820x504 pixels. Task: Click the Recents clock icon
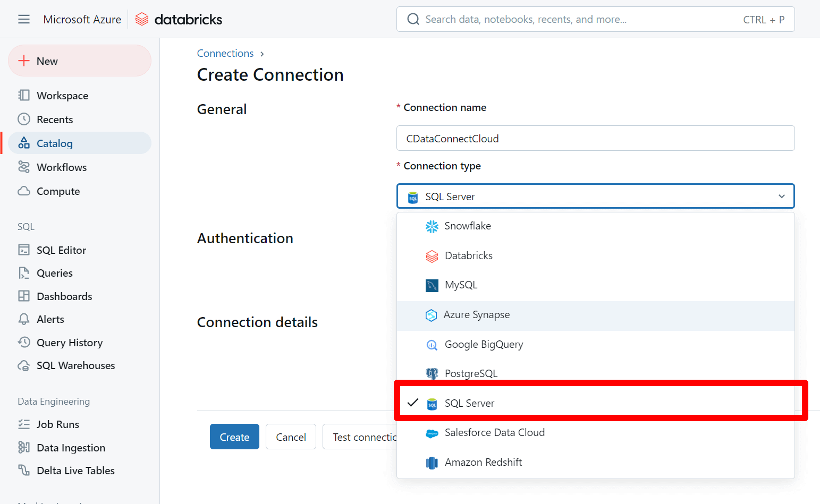click(24, 119)
